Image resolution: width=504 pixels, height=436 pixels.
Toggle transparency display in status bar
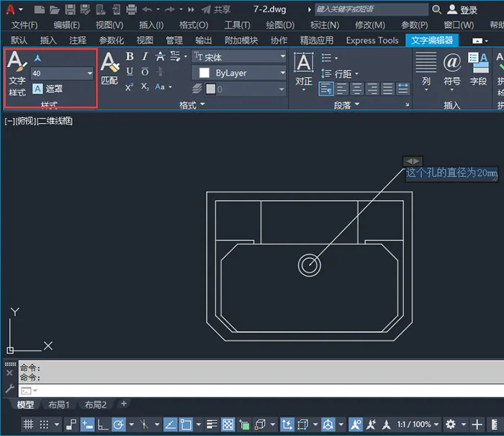(228, 424)
